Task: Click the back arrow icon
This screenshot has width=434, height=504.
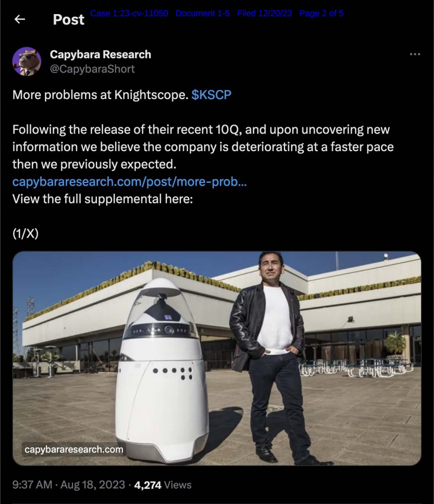Action: click(20, 19)
